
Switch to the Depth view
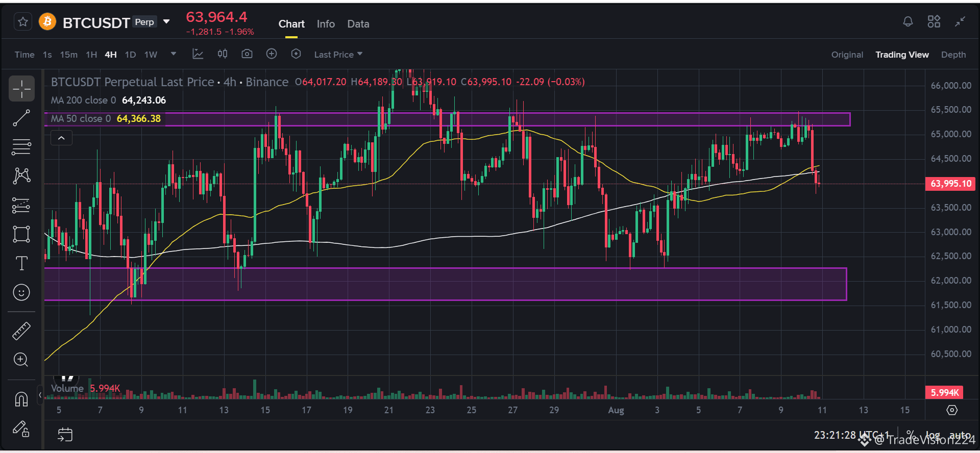point(953,55)
